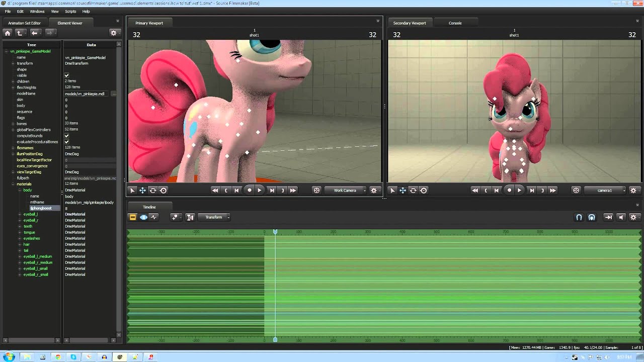Expand the flexWeights tree node
Image resolution: width=644 pixels, height=362 pixels.
point(13,87)
